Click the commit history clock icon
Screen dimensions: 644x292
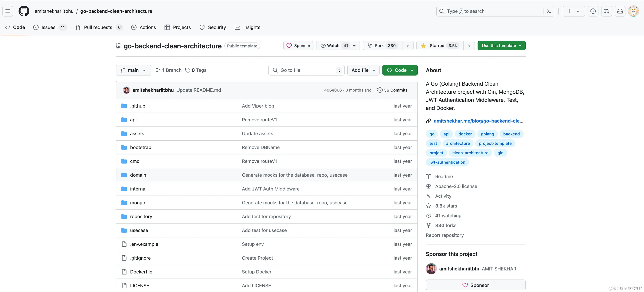coord(380,90)
